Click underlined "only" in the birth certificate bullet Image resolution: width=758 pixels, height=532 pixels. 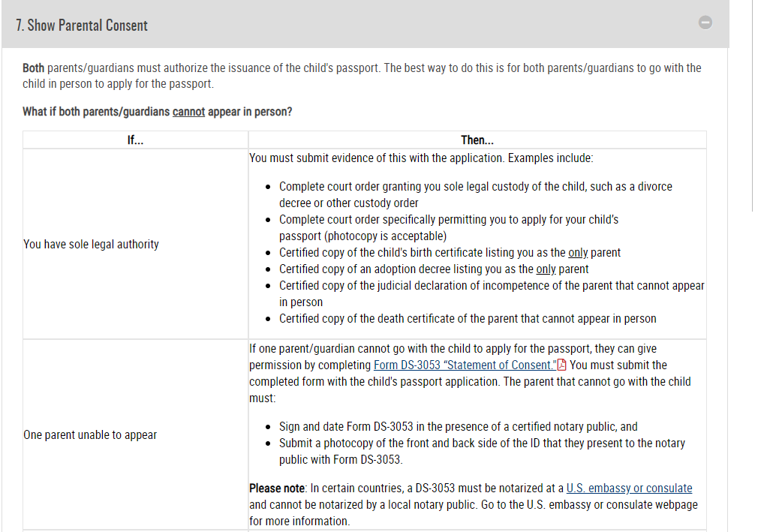pyautogui.click(x=578, y=253)
